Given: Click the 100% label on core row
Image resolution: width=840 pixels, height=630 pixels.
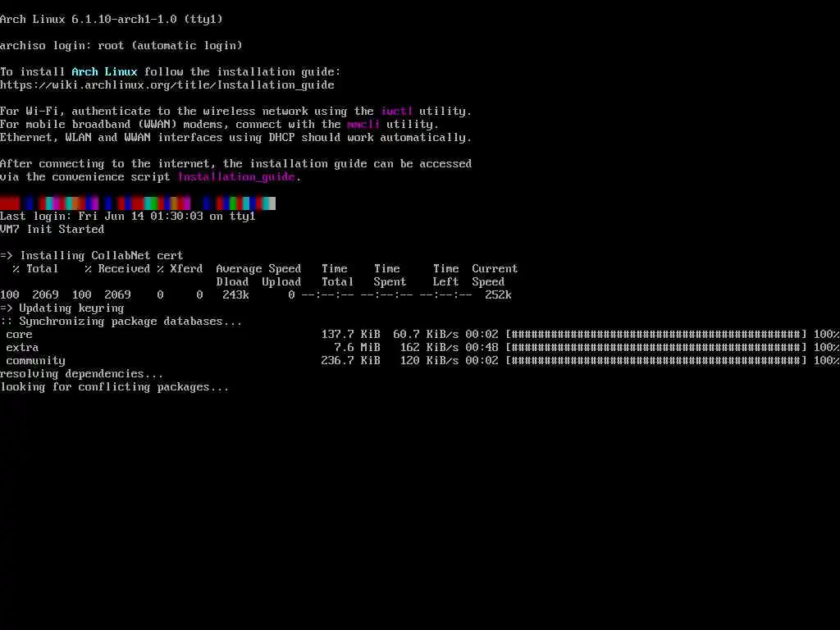Looking at the screenshot, I should click(x=826, y=335).
